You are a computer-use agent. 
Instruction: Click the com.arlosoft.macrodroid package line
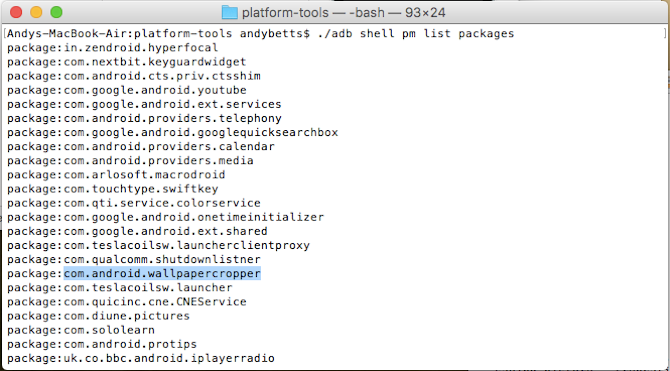pos(116,175)
